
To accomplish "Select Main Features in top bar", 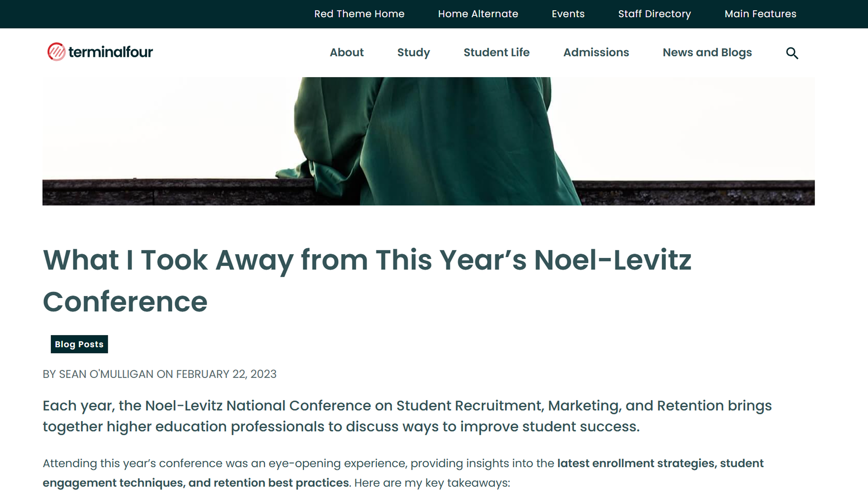I will [760, 14].
